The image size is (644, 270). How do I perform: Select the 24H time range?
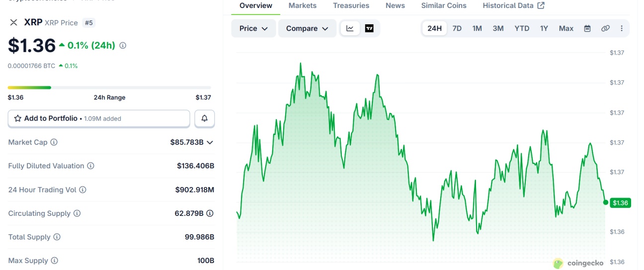tap(434, 28)
